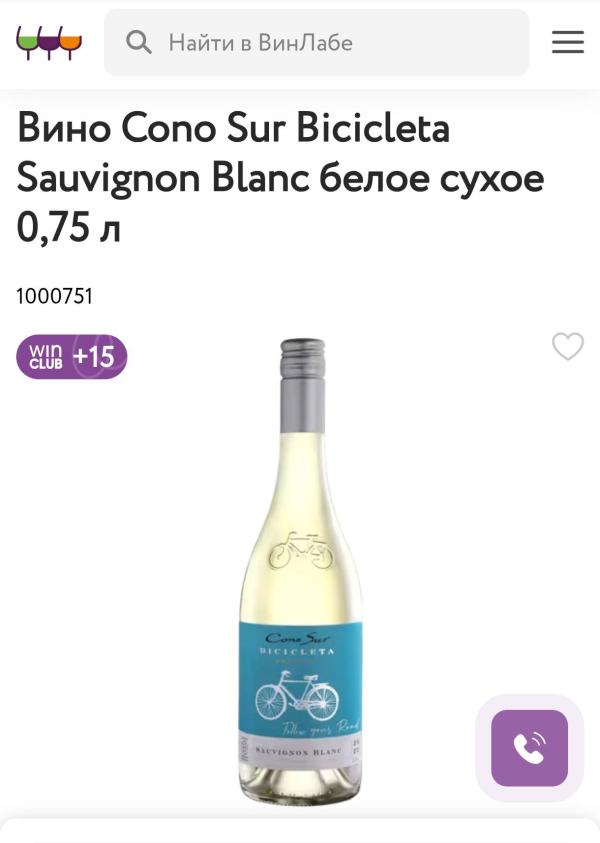Screen dimensions: 600x843
Task: Click the grey screw cap of the bottle
Action: pos(303,384)
